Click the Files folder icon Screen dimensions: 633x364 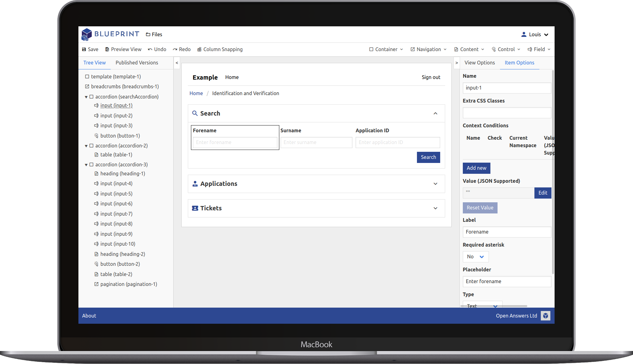click(148, 34)
